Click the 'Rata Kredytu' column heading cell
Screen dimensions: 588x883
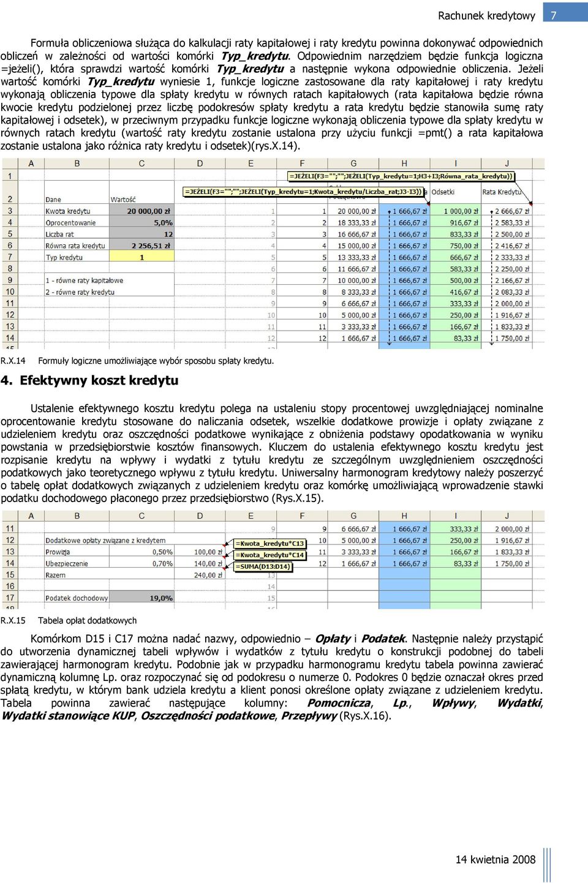coord(507,192)
